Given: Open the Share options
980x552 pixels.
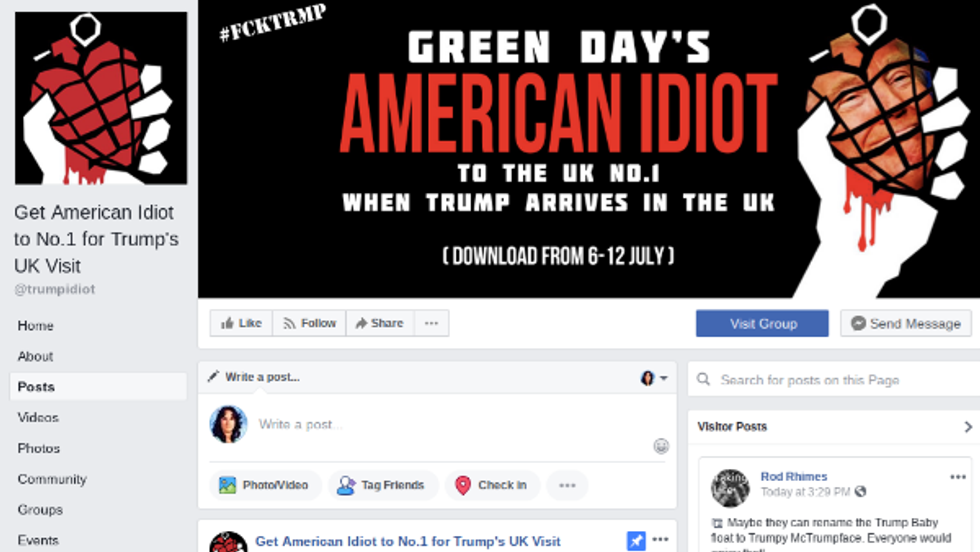Looking at the screenshot, I should coord(380,323).
